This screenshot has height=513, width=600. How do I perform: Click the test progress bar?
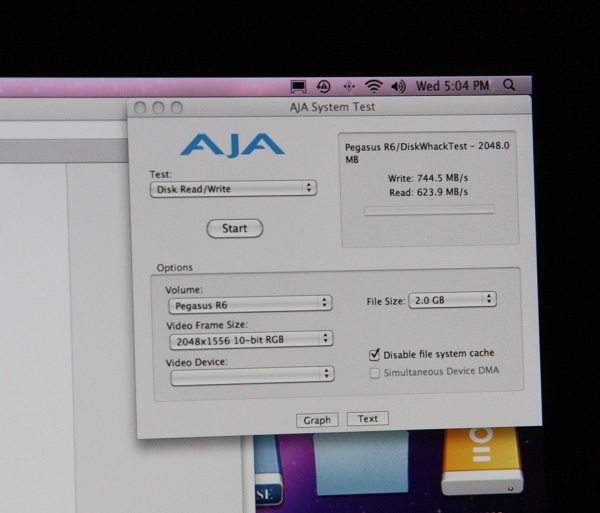tap(429, 210)
